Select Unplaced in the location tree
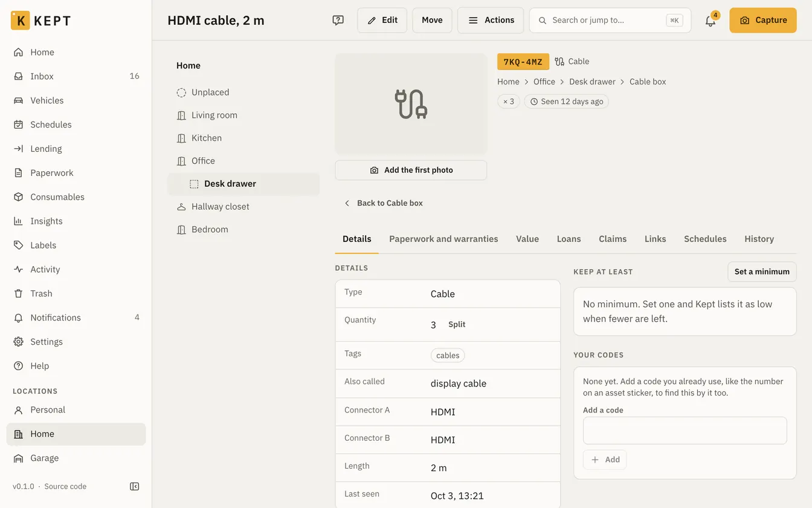This screenshot has width=812, height=508. pos(243,93)
